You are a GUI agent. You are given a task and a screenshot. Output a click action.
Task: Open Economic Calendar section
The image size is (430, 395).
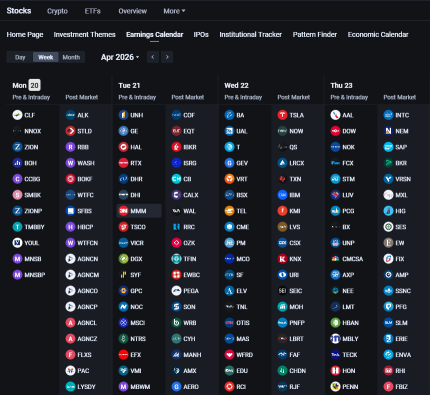[x=378, y=35]
